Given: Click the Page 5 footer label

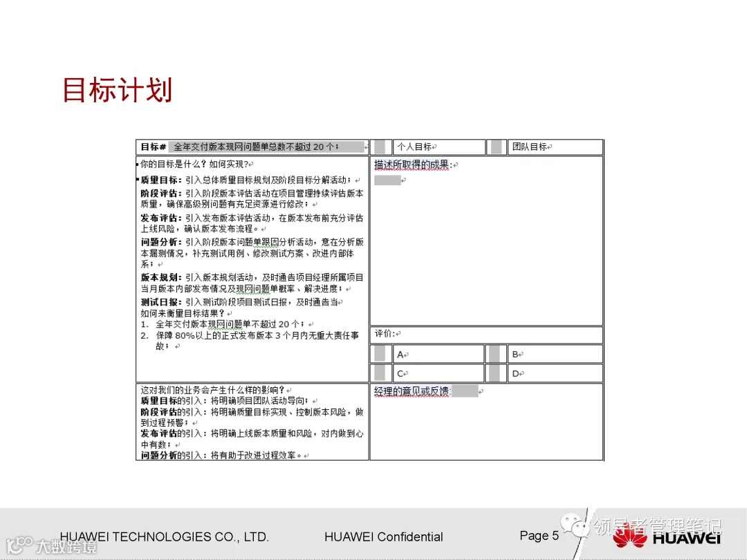Looking at the screenshot, I should (538, 536).
